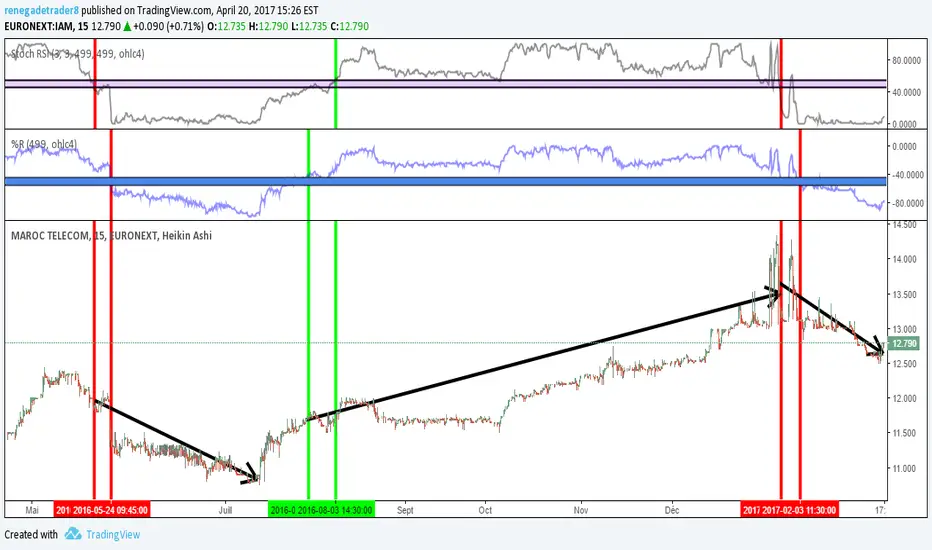Select the MAROC TELECOM Heikin Ashi title
Image resolution: width=932 pixels, height=550 pixels.
[111, 235]
